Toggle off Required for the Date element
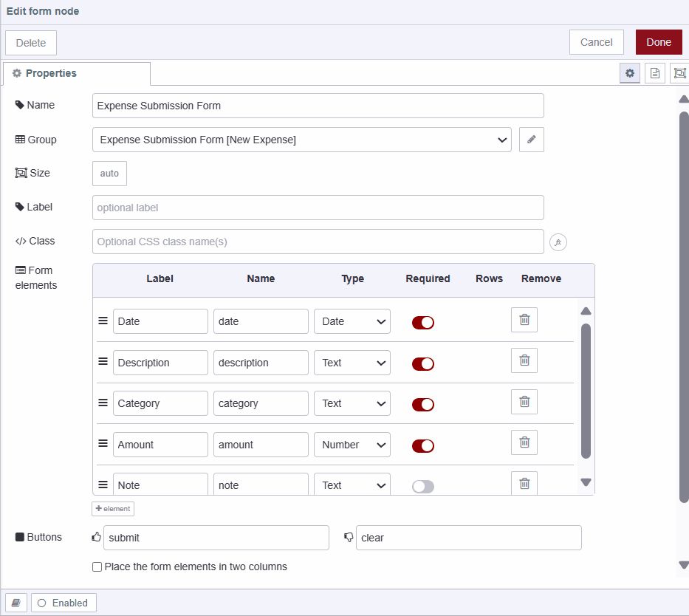This screenshot has height=616, width=689. point(422,322)
